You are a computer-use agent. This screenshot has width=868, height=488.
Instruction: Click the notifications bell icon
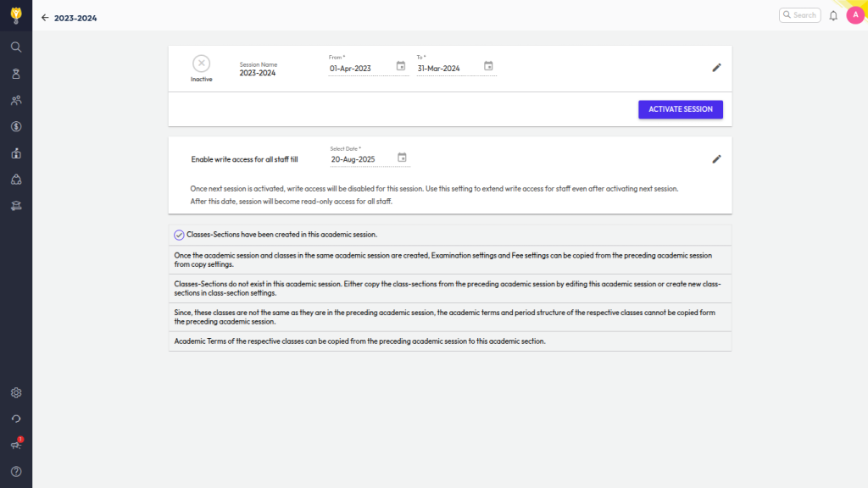(x=833, y=15)
